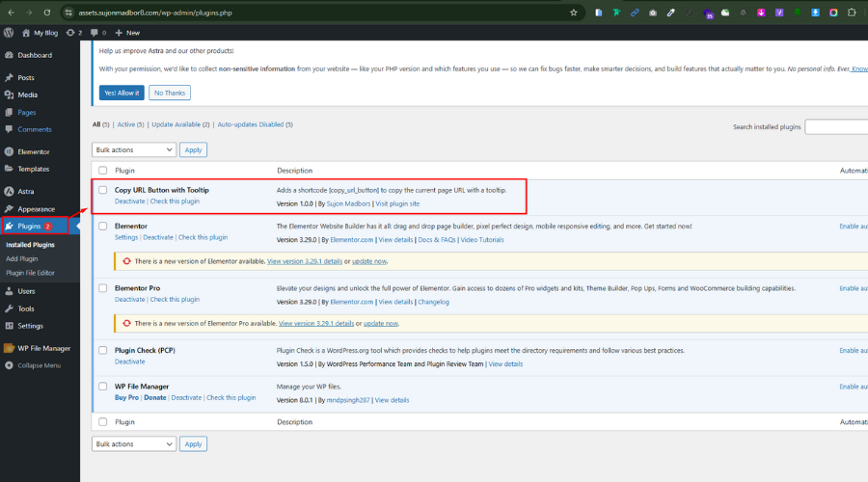
Task: Click the Pages icon in sidebar
Action: coord(9,113)
